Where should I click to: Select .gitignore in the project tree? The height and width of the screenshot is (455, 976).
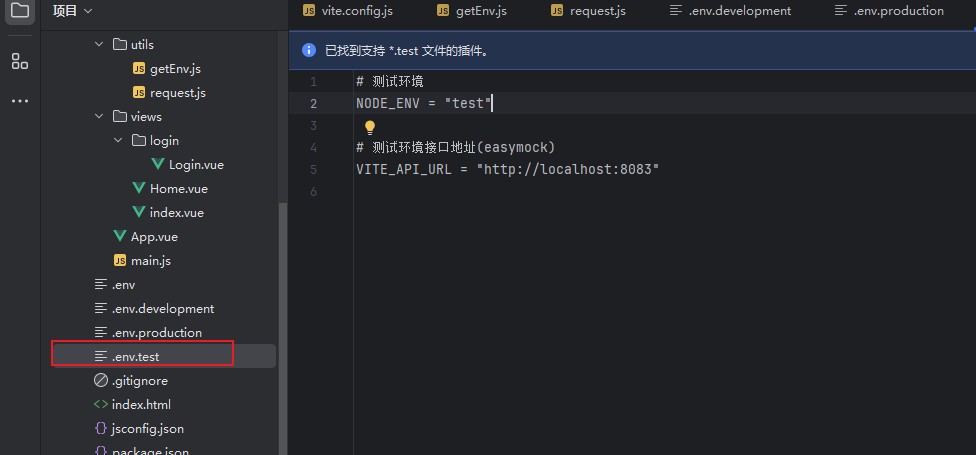(x=139, y=380)
